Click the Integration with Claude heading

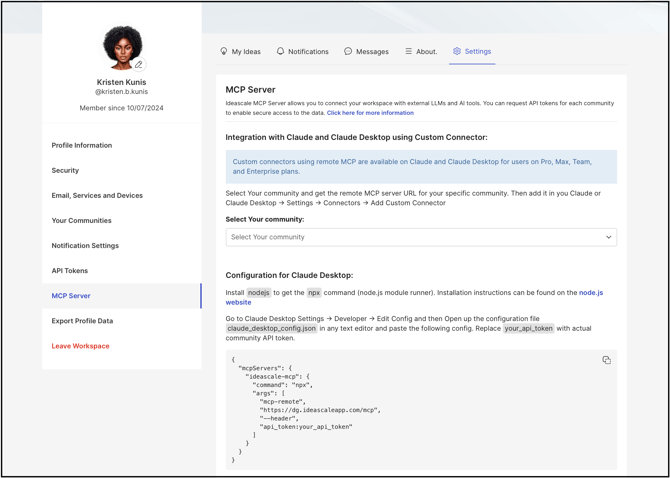tap(357, 138)
